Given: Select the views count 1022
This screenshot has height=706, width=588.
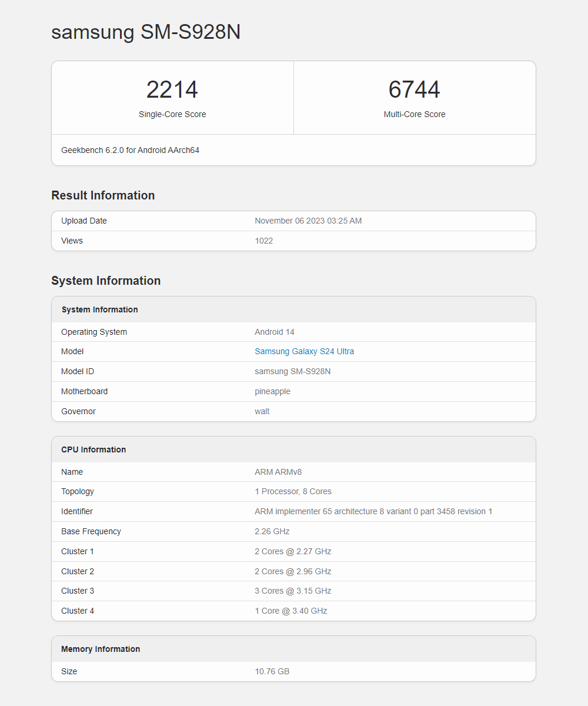Looking at the screenshot, I should click(x=264, y=241).
